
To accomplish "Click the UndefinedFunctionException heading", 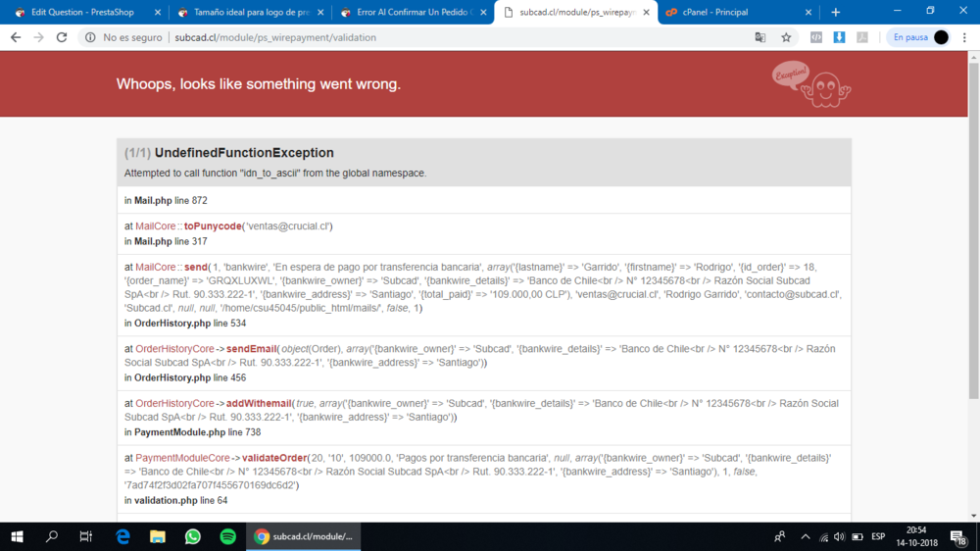I will point(244,153).
